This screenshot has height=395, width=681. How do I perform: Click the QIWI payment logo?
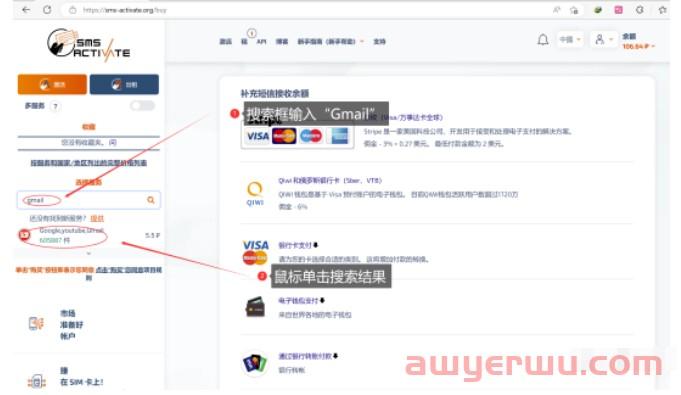pyautogui.click(x=255, y=193)
